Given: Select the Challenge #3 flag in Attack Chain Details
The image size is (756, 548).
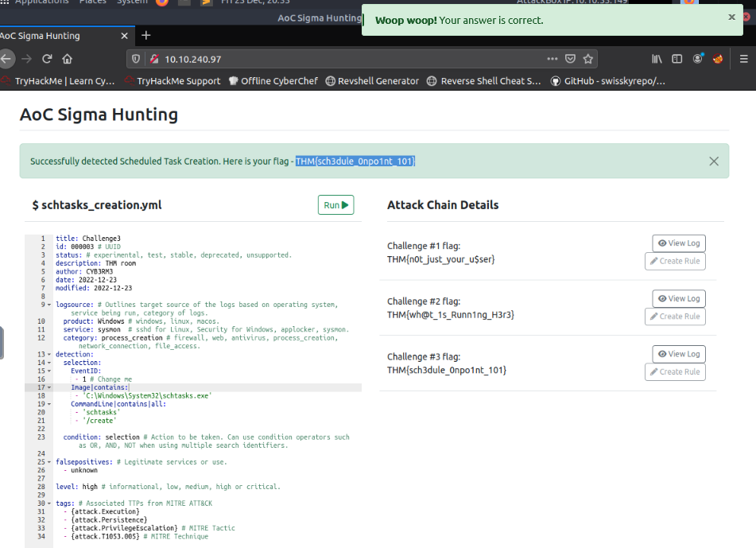Looking at the screenshot, I should pos(447,371).
